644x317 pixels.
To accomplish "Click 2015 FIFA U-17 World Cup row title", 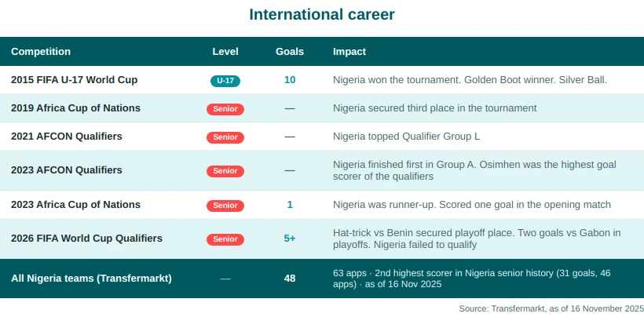I will [75, 80].
